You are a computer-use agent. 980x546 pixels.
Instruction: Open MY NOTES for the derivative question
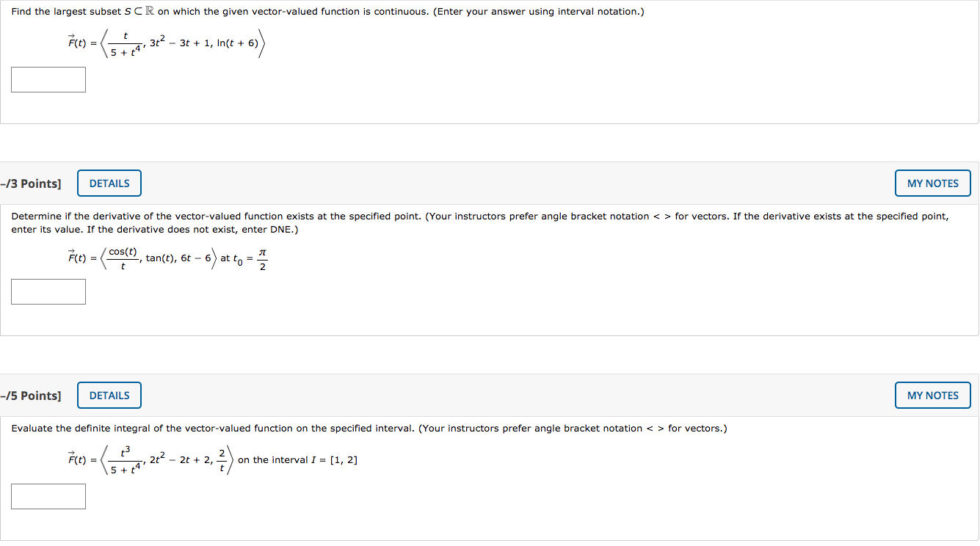(x=932, y=183)
